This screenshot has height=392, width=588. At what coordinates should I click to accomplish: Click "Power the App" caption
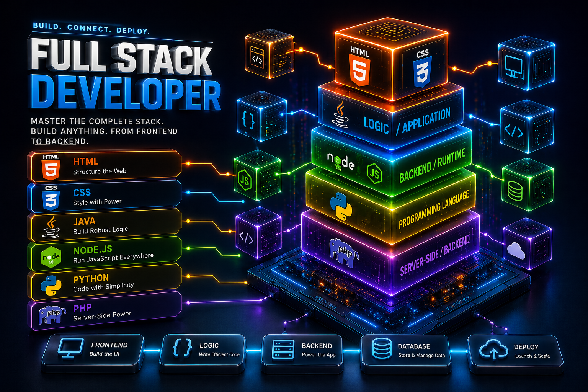[x=318, y=355]
